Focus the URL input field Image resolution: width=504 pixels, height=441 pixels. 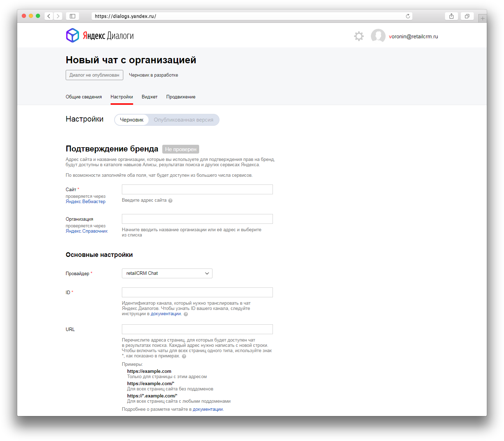(197, 329)
